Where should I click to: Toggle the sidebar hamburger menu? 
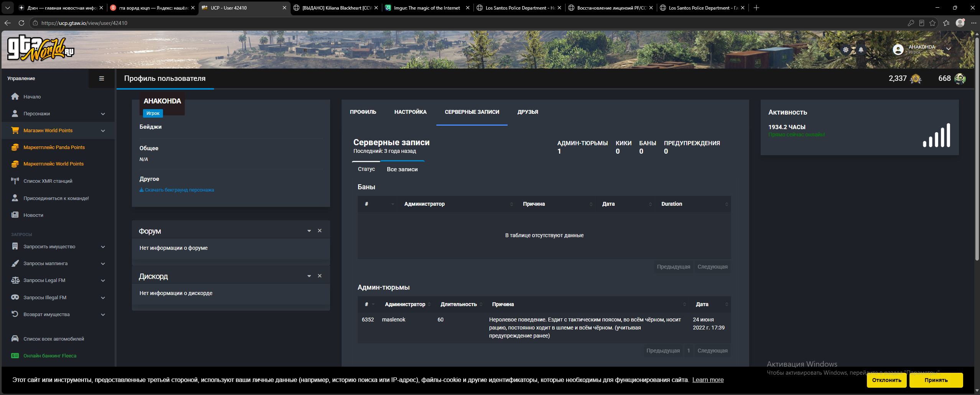pos(102,79)
